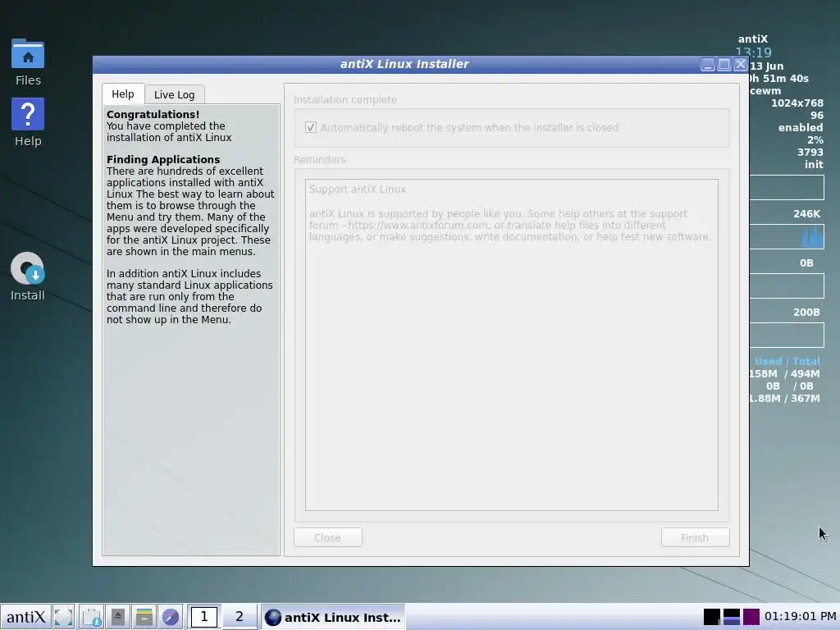Screen dimensions: 840x630
Task: Click the eject/unplug drive taskbar icon
Action: click(x=118, y=617)
